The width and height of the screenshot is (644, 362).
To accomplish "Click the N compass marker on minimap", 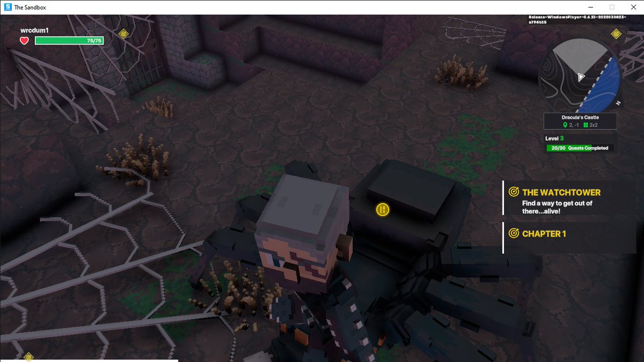I will coord(618,103).
